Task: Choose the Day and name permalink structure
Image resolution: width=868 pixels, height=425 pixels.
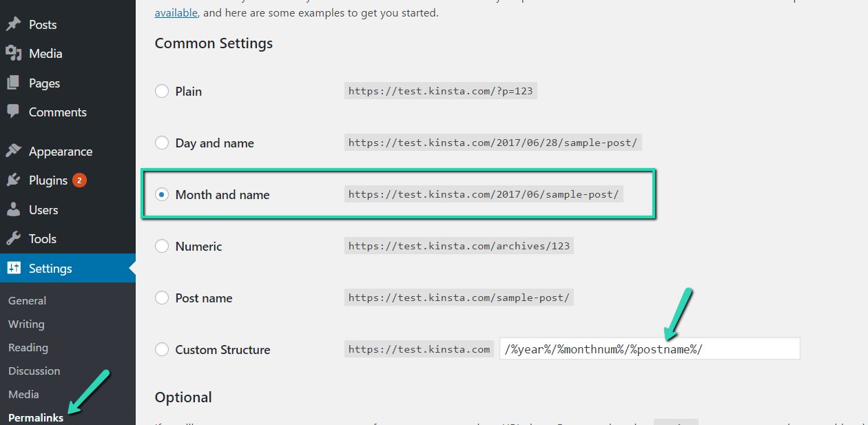Action: (x=162, y=143)
